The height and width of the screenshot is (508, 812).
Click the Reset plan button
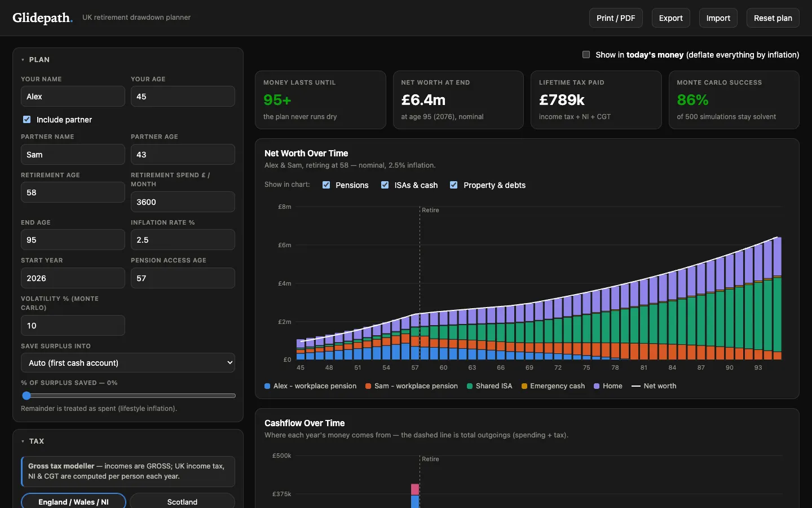click(773, 18)
